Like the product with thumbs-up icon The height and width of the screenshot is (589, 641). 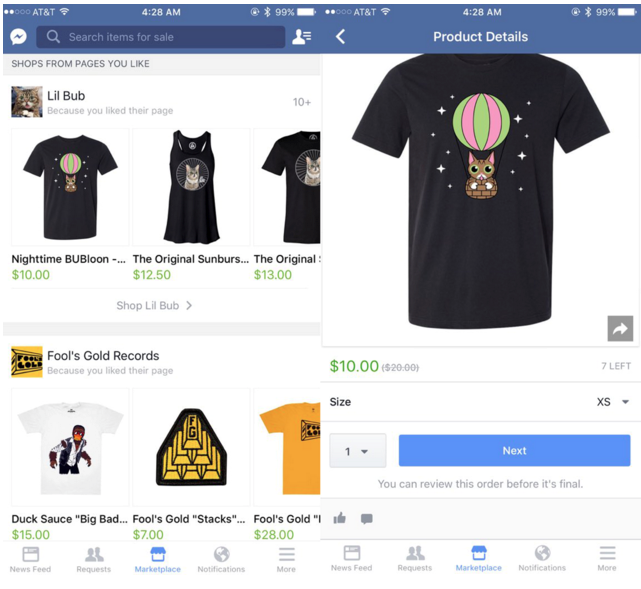pyautogui.click(x=340, y=518)
